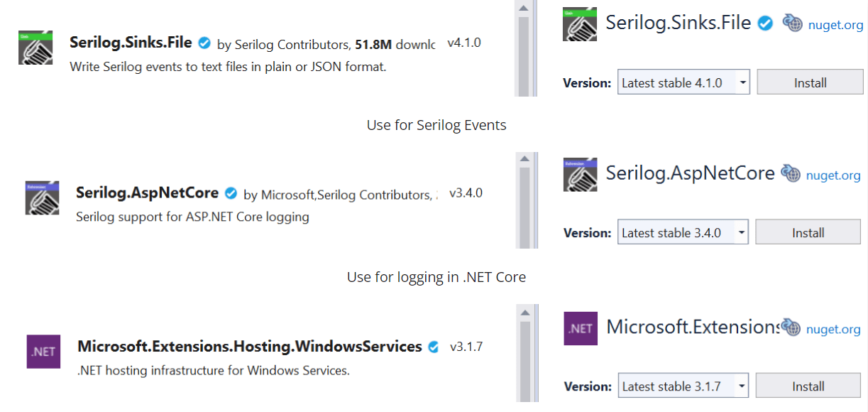
Task: Click the verified badge next to Serilog.Sinks.File
Action: point(204,43)
